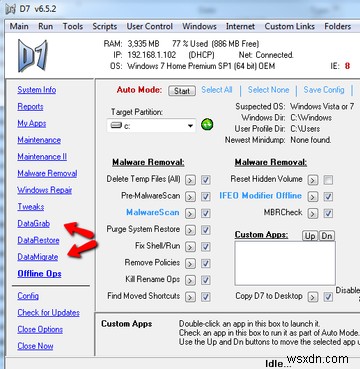Click Save Config link
360x369 pixels.
click(324, 90)
